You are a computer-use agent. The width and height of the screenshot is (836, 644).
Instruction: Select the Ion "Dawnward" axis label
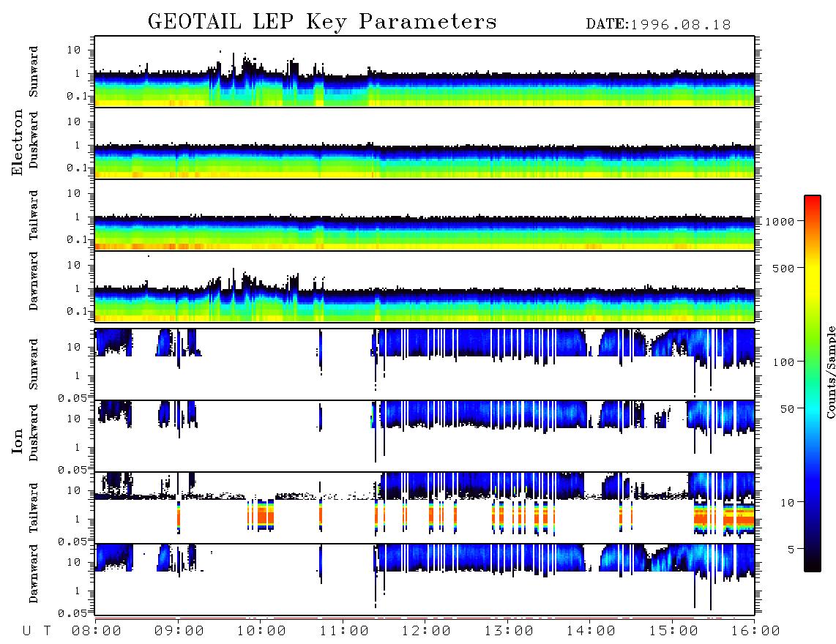click(34, 574)
